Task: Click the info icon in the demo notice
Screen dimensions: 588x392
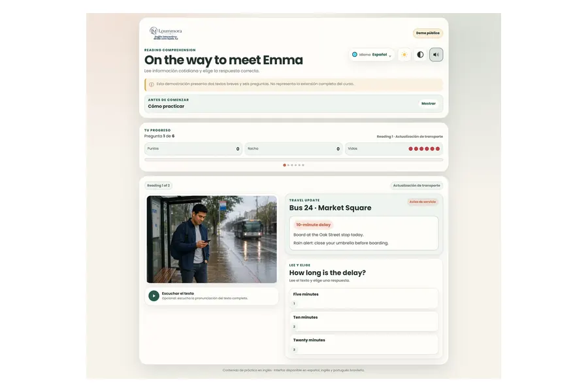Action: pos(152,84)
